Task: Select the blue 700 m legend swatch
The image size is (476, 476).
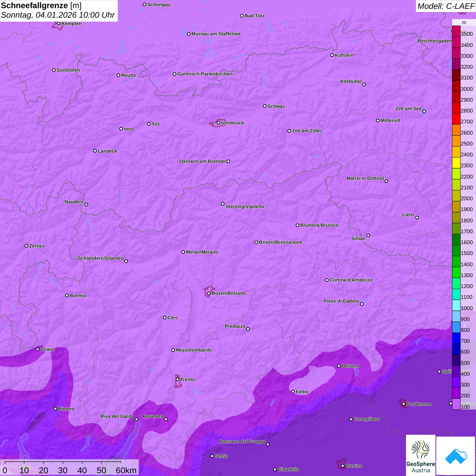Action: pyautogui.click(x=456, y=338)
